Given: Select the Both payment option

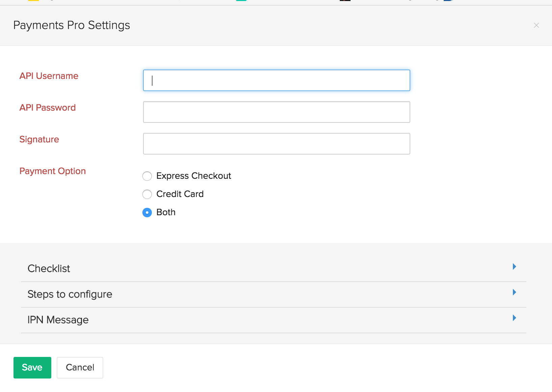Looking at the screenshot, I should (147, 213).
